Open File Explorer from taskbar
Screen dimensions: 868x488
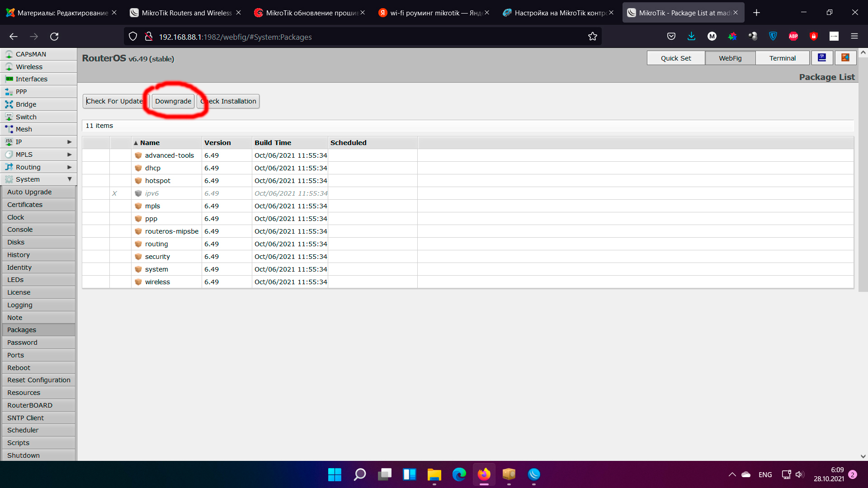[434, 474]
